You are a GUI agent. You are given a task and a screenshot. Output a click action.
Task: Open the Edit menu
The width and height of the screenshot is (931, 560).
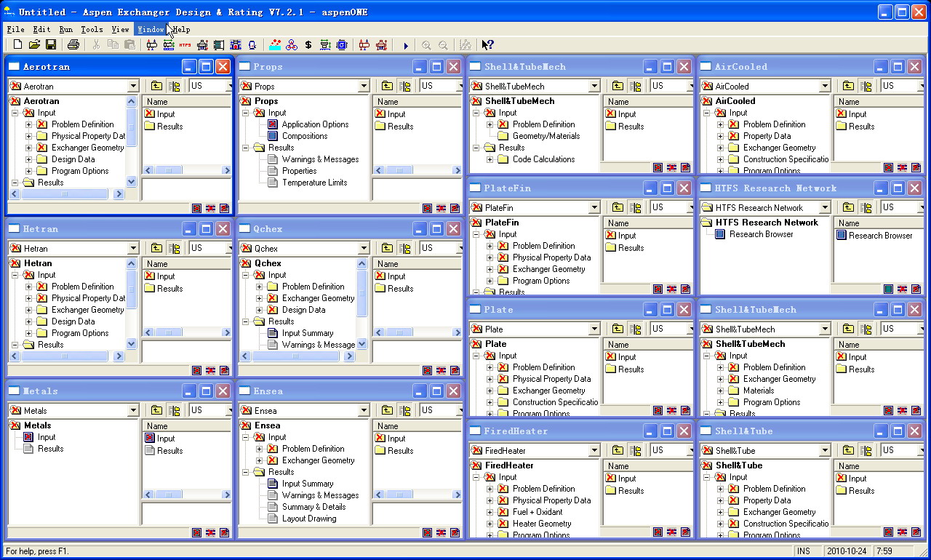[x=41, y=30]
